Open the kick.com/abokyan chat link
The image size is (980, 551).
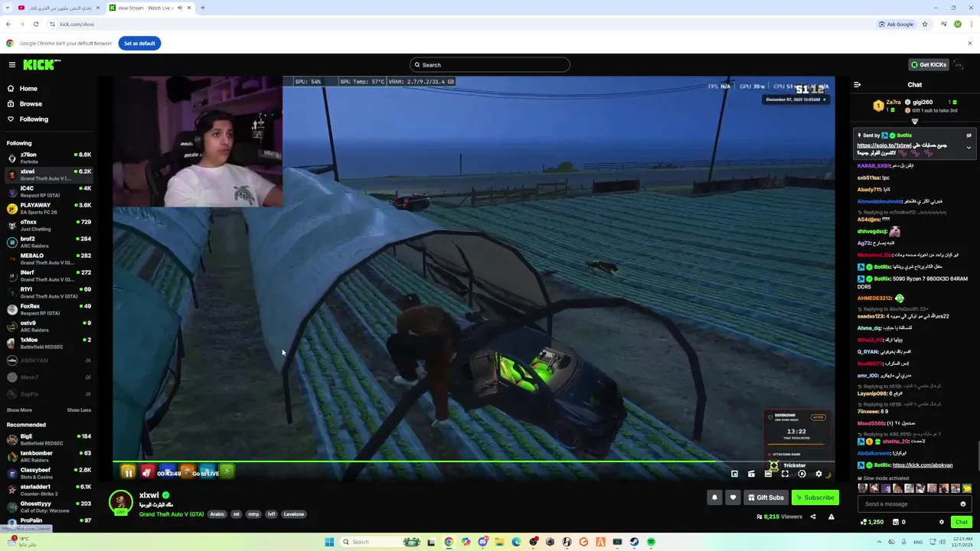[923, 465]
